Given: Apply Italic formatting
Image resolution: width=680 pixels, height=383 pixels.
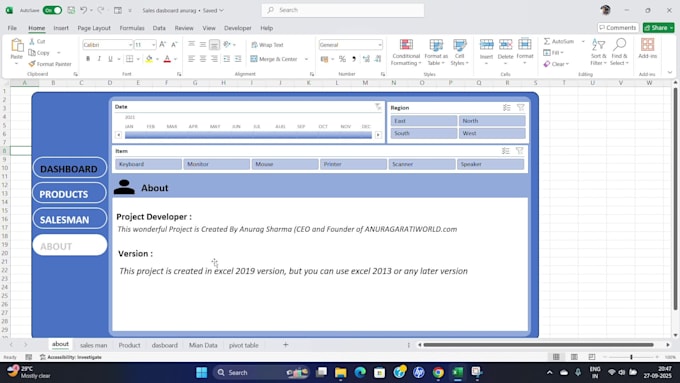Looking at the screenshot, I should (x=99, y=59).
